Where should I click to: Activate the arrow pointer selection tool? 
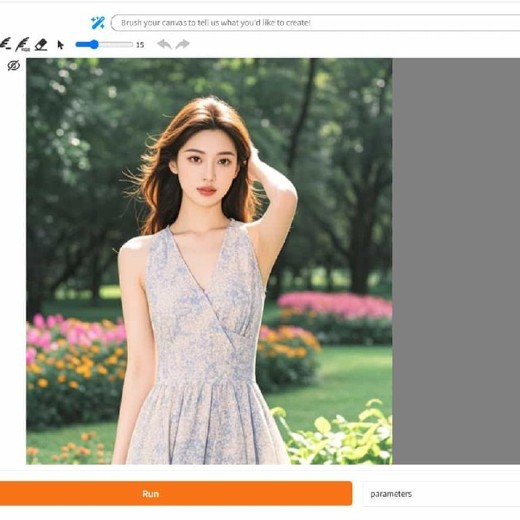coord(60,45)
